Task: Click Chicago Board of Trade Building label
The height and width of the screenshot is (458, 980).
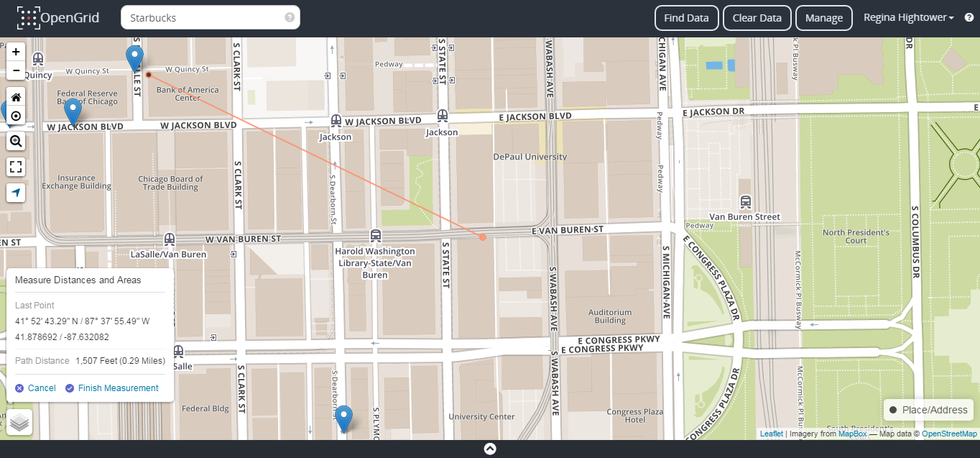Action: point(170,183)
